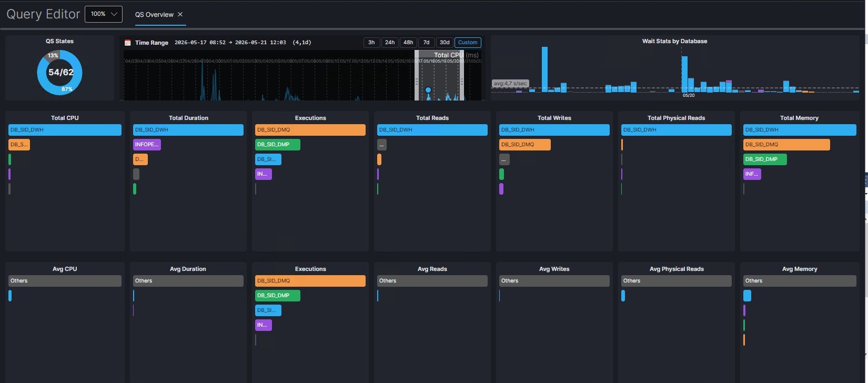This screenshot has height=383, width=868.
Task: Click the Total Physical Reads panel title
Action: coord(676,118)
